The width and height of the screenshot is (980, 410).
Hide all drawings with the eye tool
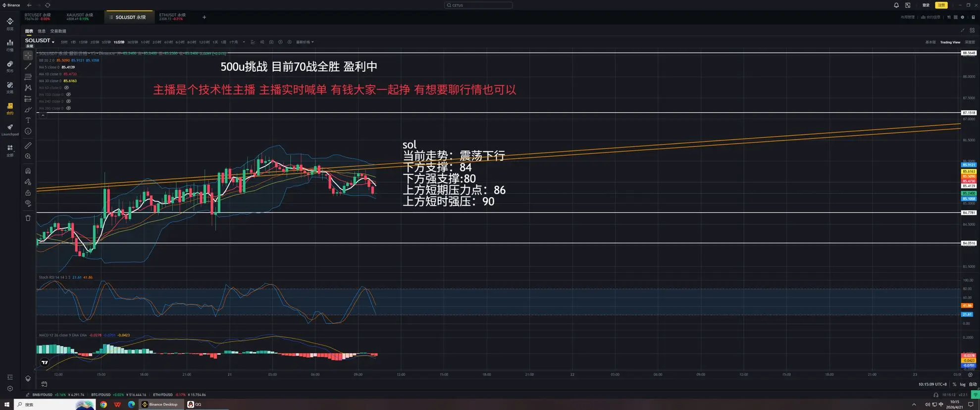point(28,204)
